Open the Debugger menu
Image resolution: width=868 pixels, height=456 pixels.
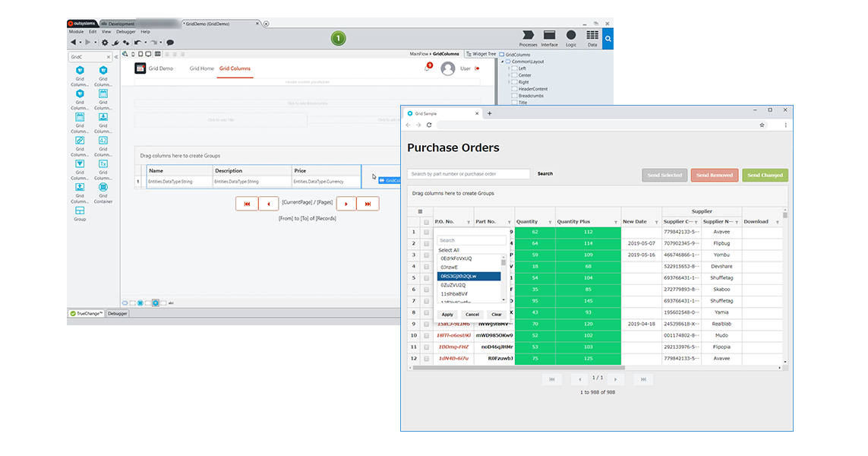pyautogui.click(x=126, y=32)
